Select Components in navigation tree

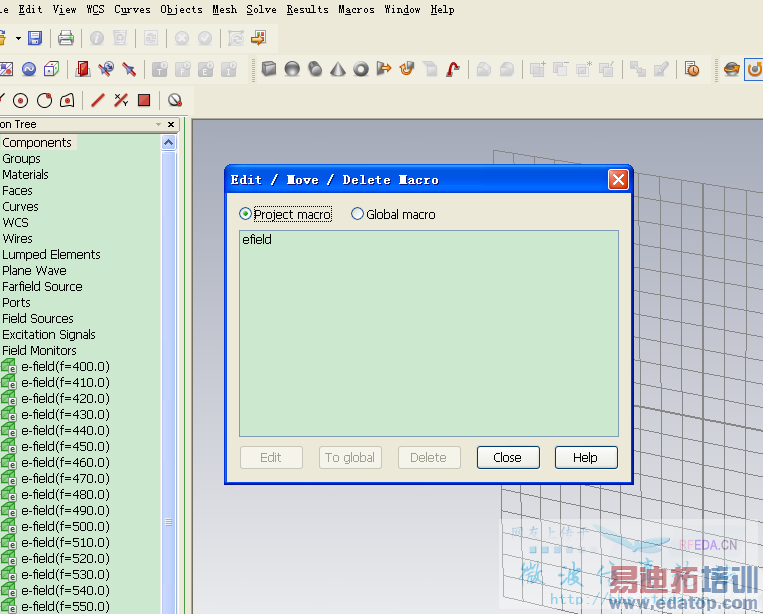[37, 143]
